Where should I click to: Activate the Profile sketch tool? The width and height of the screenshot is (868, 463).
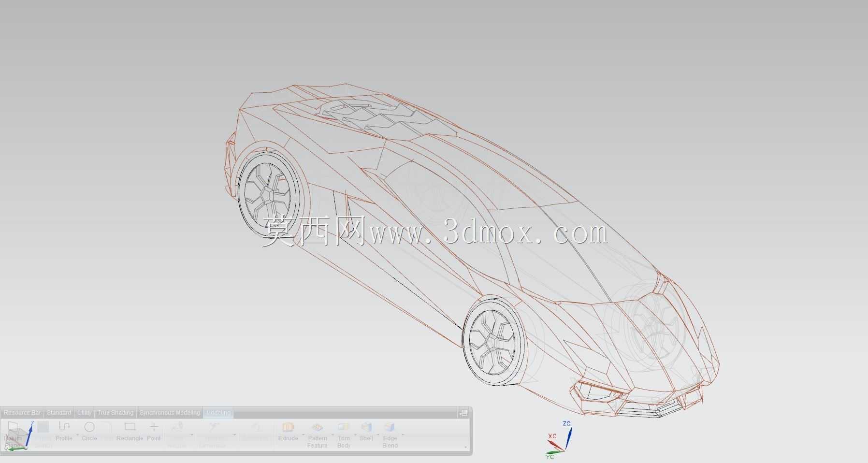64,431
